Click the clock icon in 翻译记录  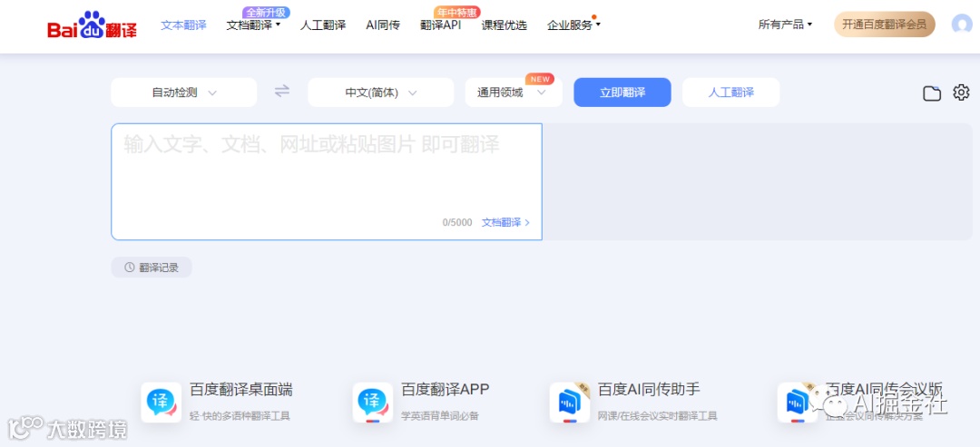coord(130,267)
